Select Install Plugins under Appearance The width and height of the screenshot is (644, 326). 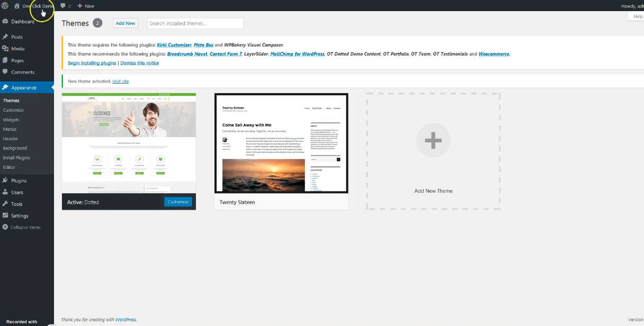click(16, 158)
